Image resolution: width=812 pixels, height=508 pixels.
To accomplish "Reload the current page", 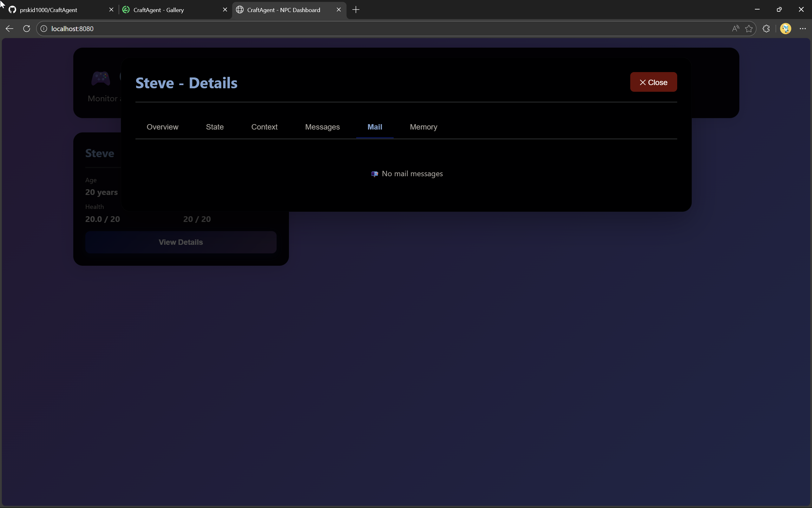I will pyautogui.click(x=27, y=29).
